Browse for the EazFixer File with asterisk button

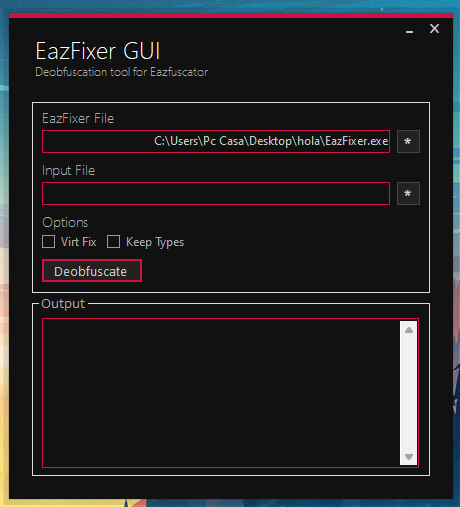tap(408, 142)
